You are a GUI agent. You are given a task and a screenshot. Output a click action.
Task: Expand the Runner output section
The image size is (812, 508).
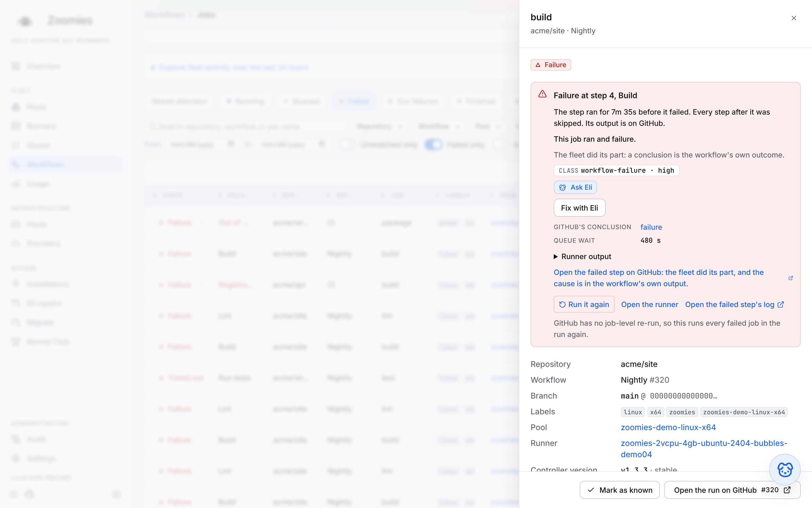coord(582,257)
